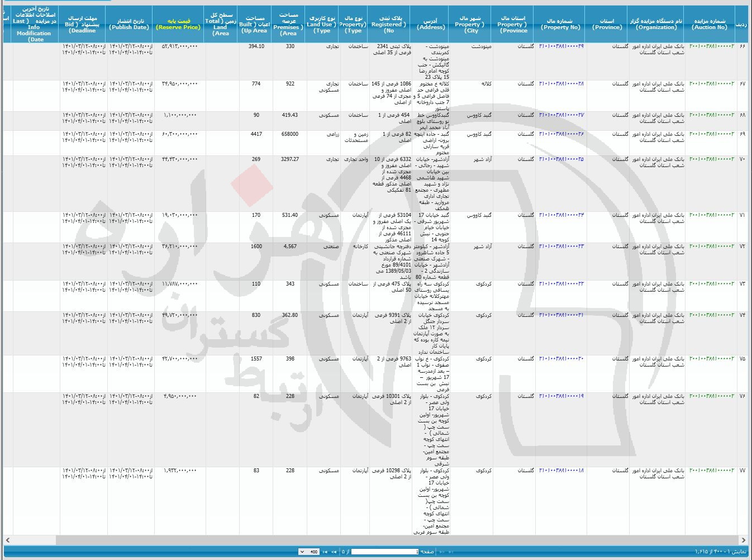
Task: Click the Built Up Area column header
Action: click(254, 24)
